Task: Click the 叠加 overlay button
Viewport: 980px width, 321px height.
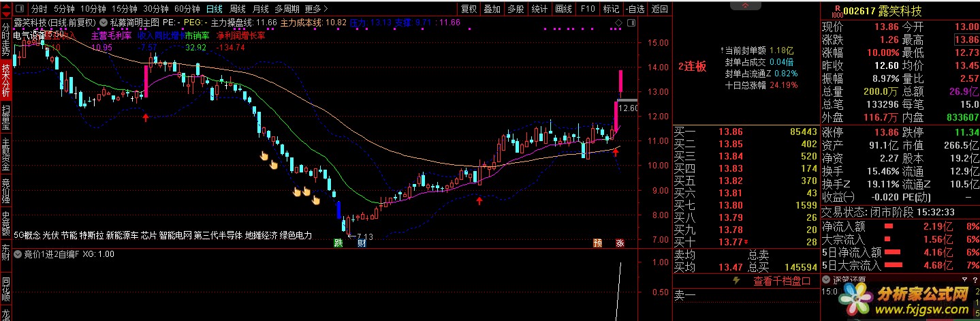Action: [x=492, y=9]
